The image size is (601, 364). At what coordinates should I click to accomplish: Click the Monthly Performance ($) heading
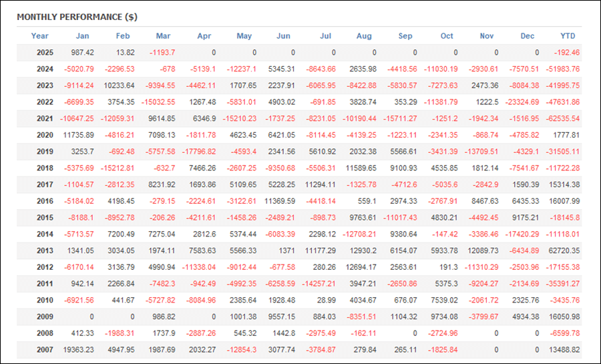click(77, 17)
